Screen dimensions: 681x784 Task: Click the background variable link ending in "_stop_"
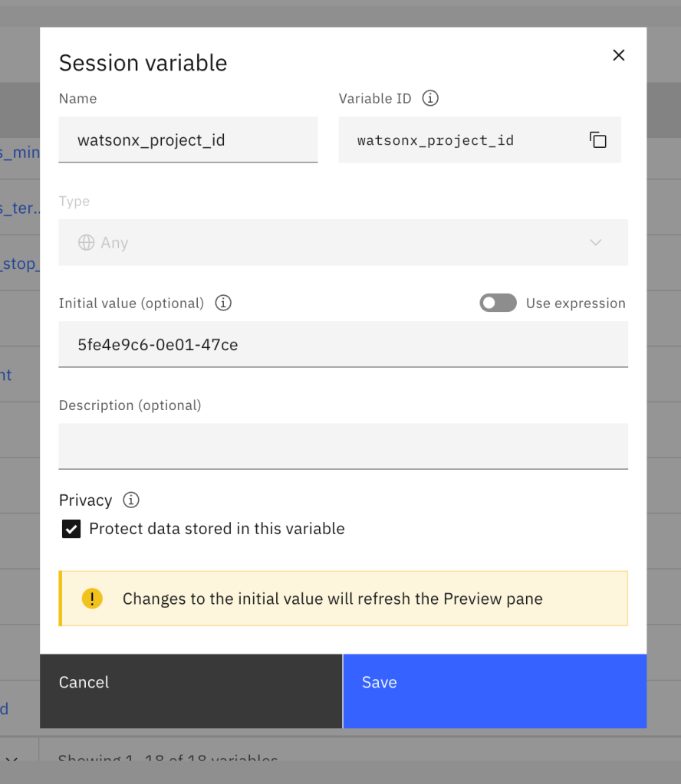pyautogui.click(x=20, y=264)
